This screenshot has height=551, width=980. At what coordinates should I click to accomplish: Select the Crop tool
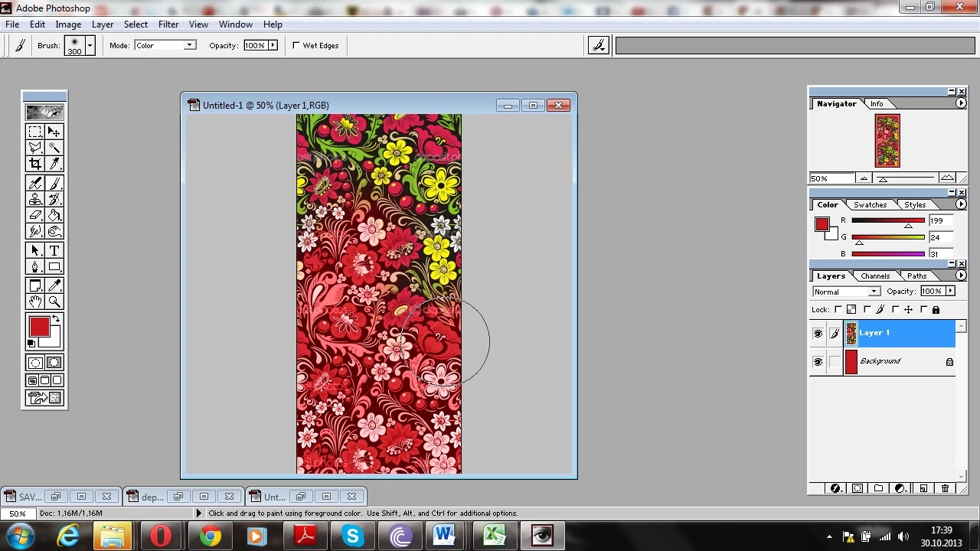pyautogui.click(x=35, y=164)
